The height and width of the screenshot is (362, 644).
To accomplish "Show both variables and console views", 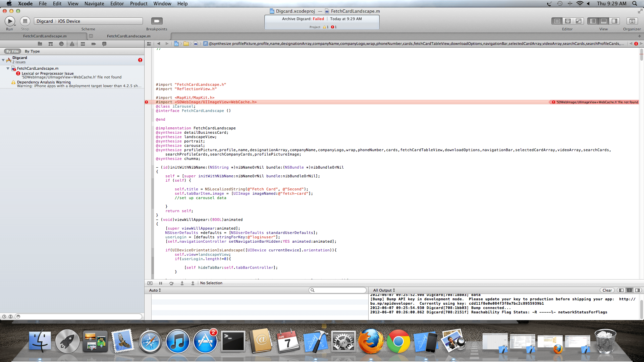I will pyautogui.click(x=630, y=291).
